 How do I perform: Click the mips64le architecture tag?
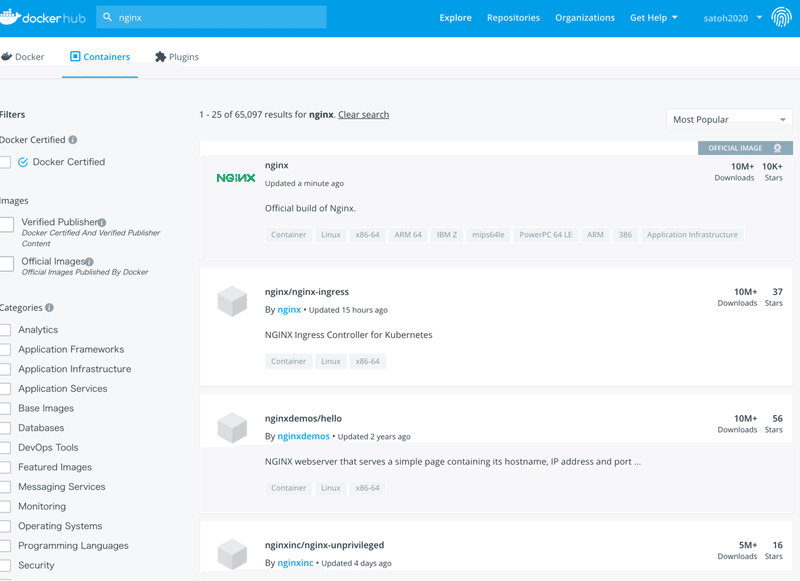pyautogui.click(x=488, y=235)
